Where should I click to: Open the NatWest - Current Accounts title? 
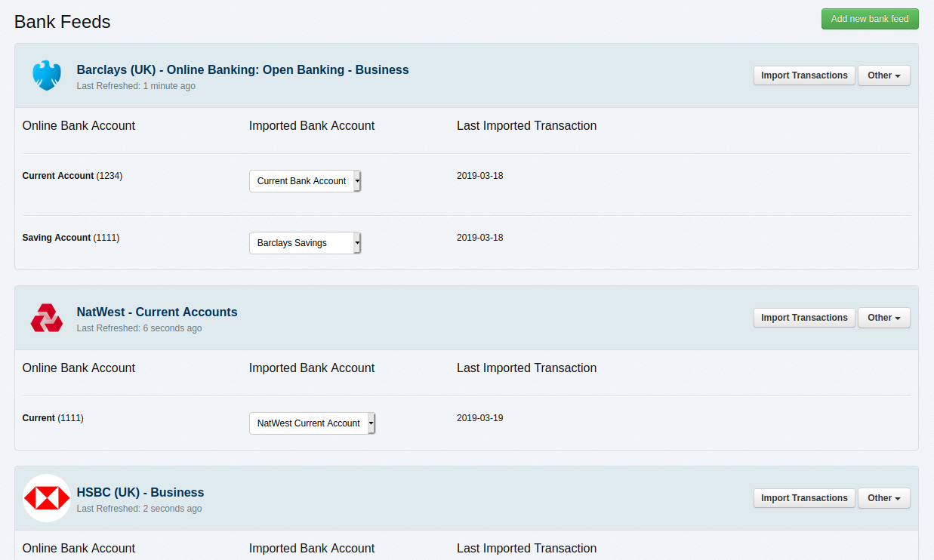pos(157,312)
